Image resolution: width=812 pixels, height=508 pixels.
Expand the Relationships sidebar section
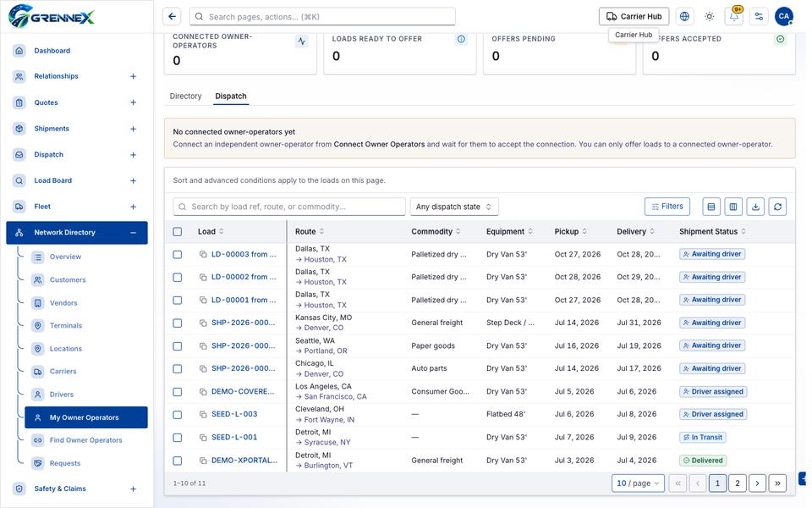[x=133, y=76]
